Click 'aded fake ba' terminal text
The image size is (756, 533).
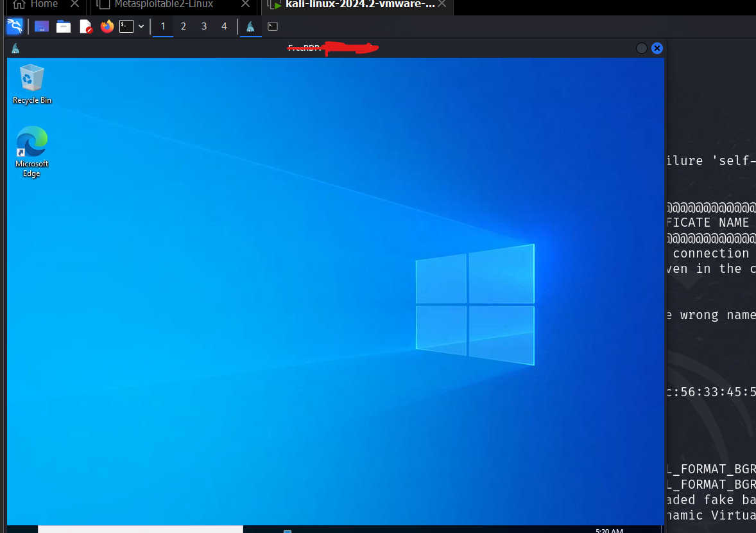(711, 500)
